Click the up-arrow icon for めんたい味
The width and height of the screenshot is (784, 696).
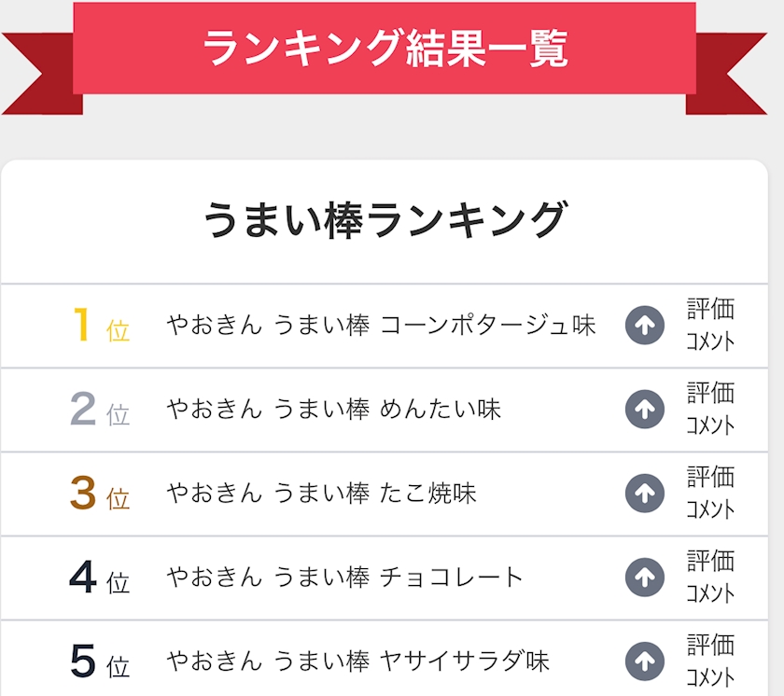tap(644, 410)
